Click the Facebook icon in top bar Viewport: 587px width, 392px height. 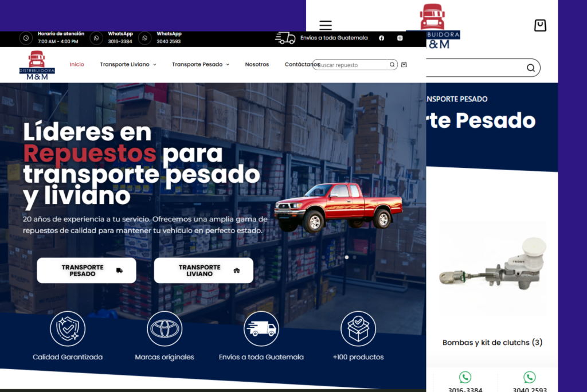tap(382, 38)
